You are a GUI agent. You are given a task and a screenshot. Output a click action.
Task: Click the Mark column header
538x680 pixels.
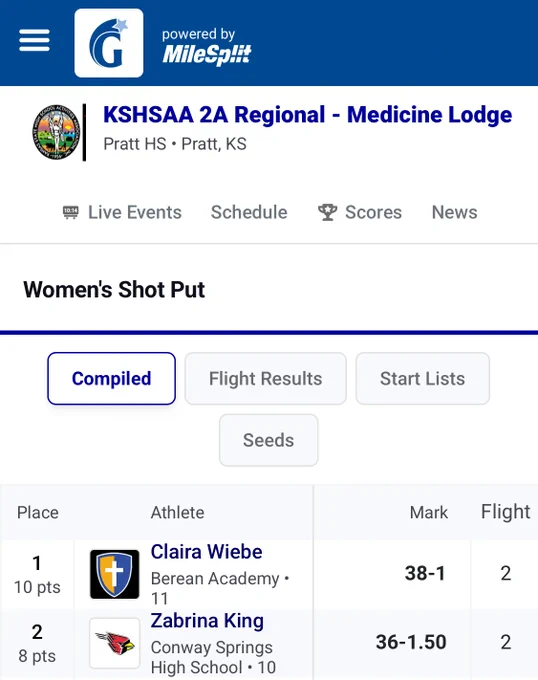click(x=428, y=513)
